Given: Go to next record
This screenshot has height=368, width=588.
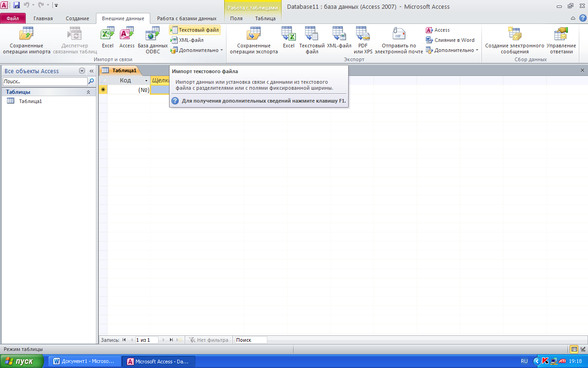Looking at the screenshot, I should (163, 340).
